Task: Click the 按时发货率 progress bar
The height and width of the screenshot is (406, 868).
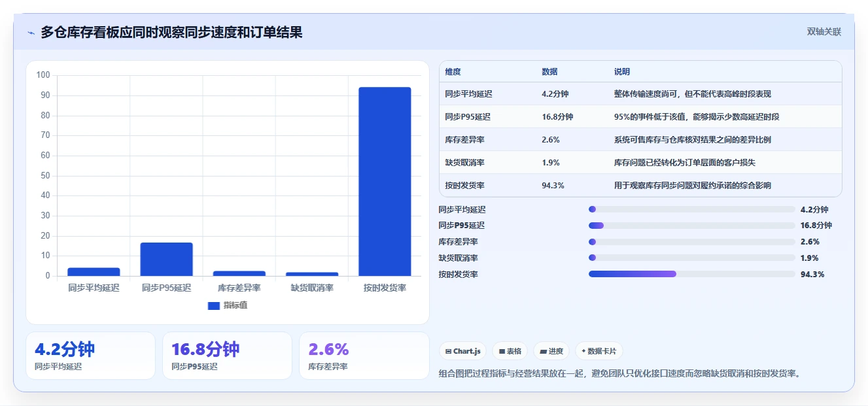Action: point(692,274)
